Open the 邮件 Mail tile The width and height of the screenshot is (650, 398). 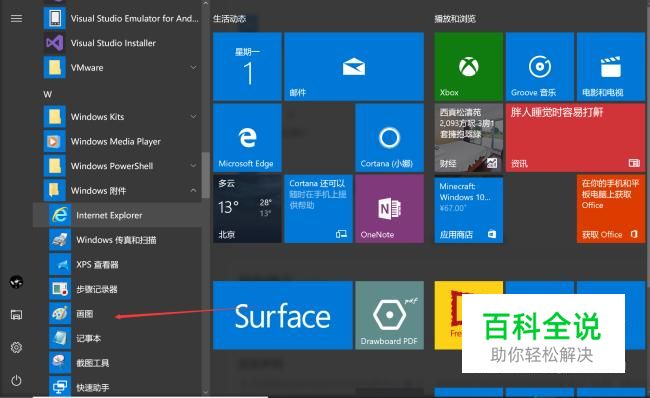354,66
